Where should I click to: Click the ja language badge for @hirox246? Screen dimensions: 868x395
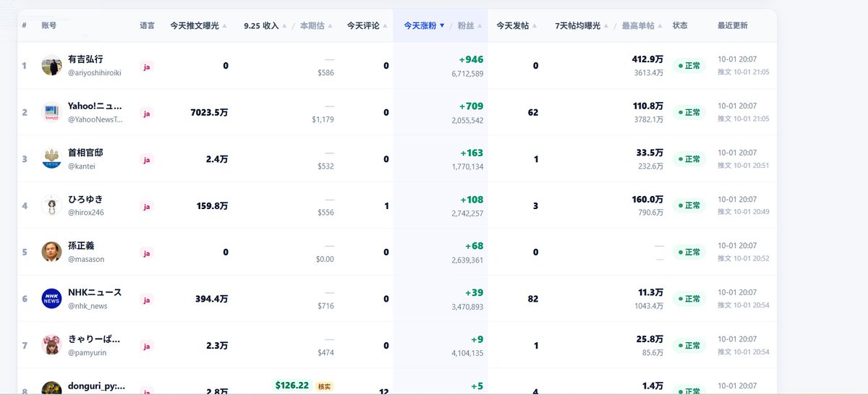pos(147,206)
